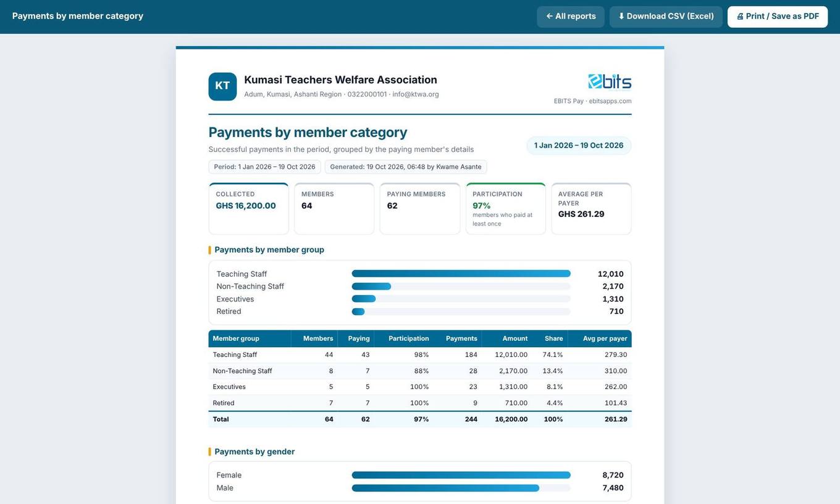This screenshot has height=504, width=840.
Task: Select the Participation 97% card
Action: pyautogui.click(x=506, y=209)
